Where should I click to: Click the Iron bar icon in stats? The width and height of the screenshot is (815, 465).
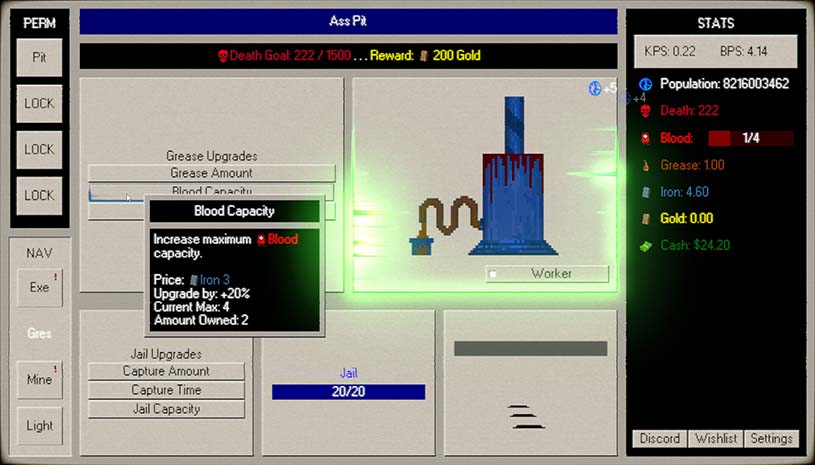646,192
